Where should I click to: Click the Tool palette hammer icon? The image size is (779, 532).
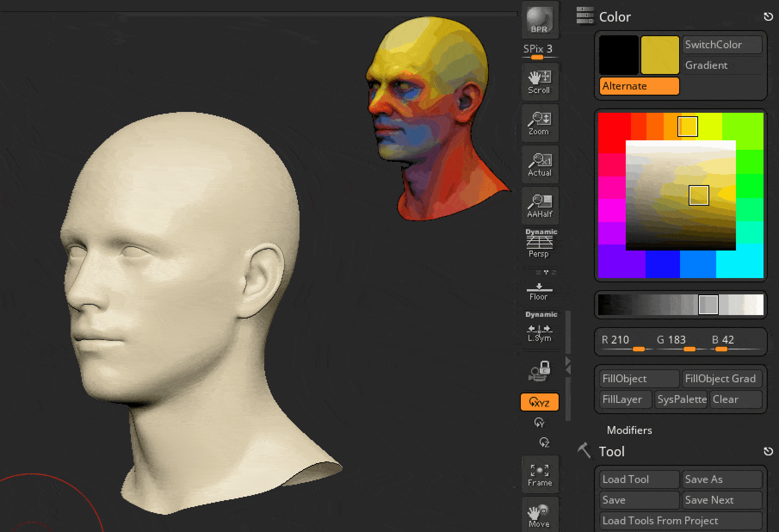pyautogui.click(x=584, y=451)
